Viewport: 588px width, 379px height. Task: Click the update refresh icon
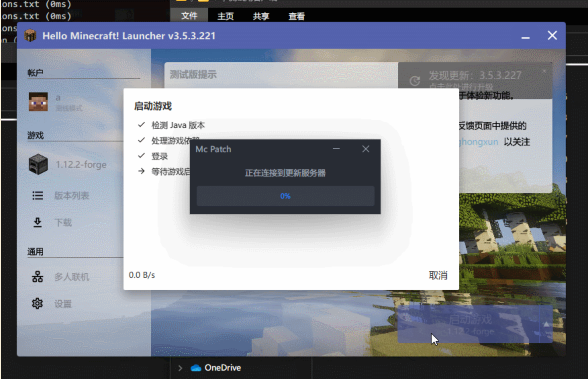tap(415, 81)
